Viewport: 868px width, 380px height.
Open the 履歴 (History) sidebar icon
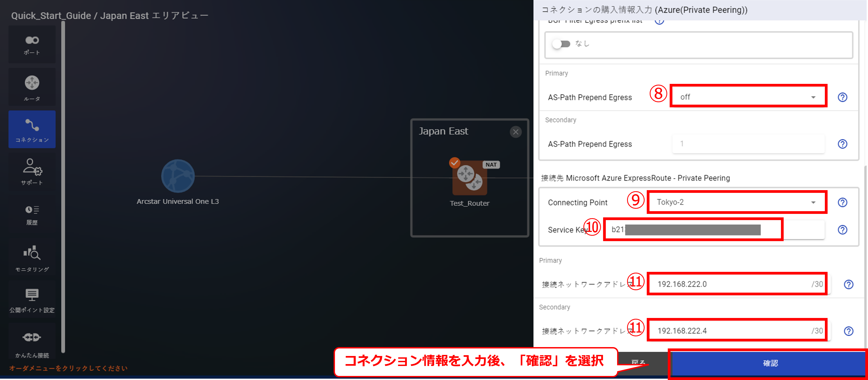click(32, 214)
